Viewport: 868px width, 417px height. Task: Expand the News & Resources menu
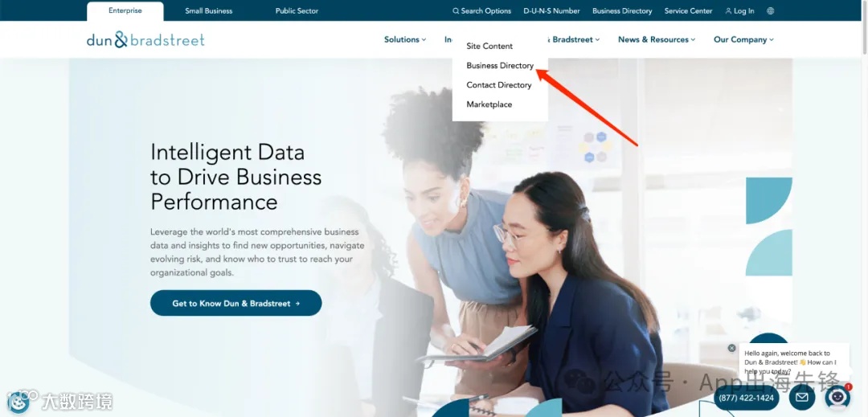[x=657, y=39]
